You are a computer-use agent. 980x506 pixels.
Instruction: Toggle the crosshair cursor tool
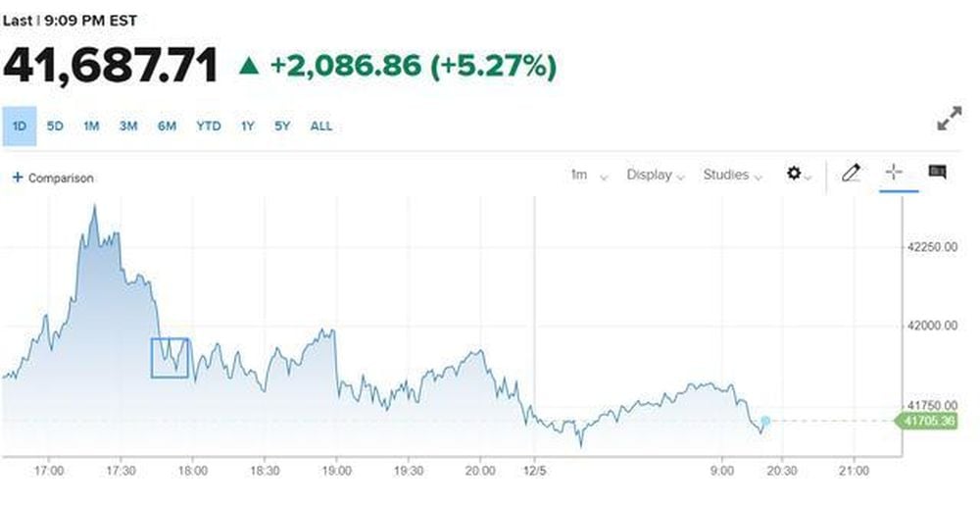coord(894,173)
